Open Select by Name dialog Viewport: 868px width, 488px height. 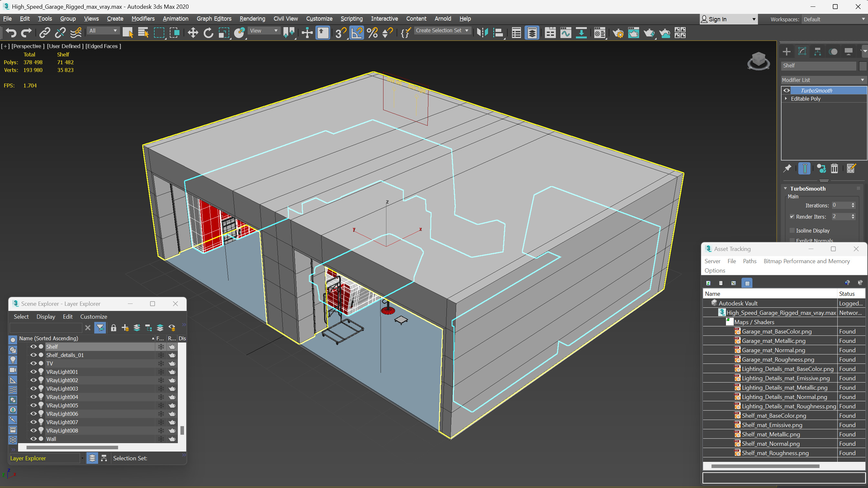pyautogui.click(x=143, y=33)
